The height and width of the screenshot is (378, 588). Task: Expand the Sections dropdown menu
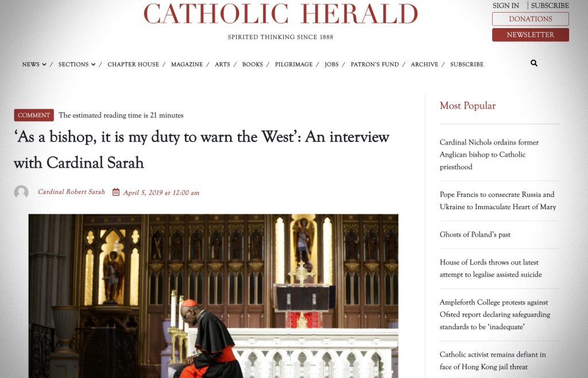(x=77, y=64)
